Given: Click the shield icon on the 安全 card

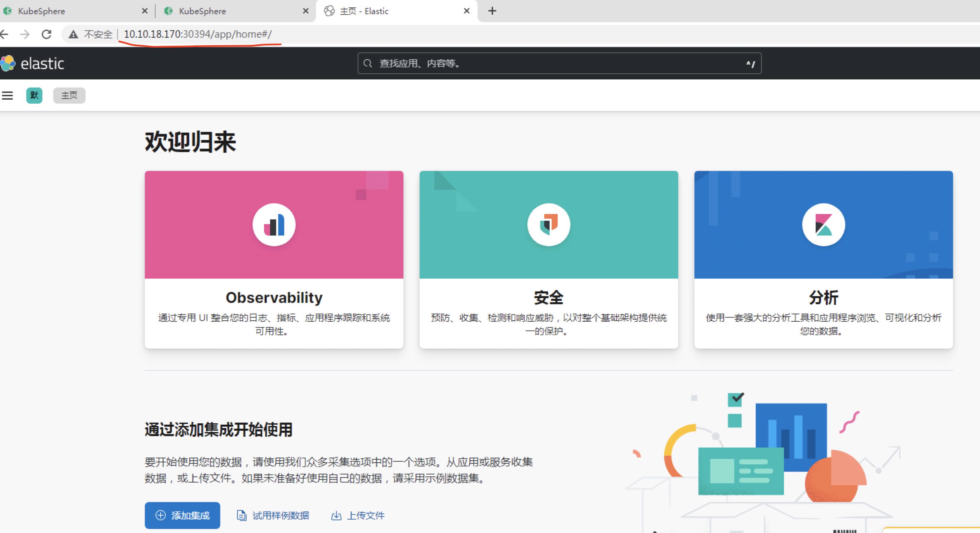Looking at the screenshot, I should click(x=548, y=225).
